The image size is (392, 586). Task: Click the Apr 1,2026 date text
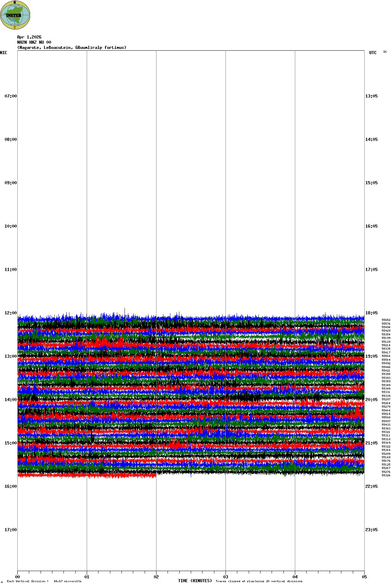pyautogui.click(x=29, y=37)
